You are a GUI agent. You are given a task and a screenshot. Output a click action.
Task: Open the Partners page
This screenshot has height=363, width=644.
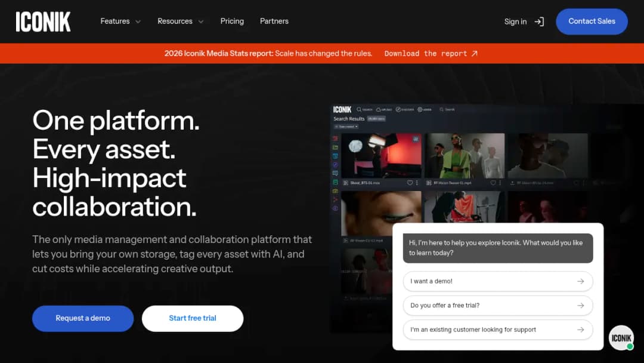274,21
